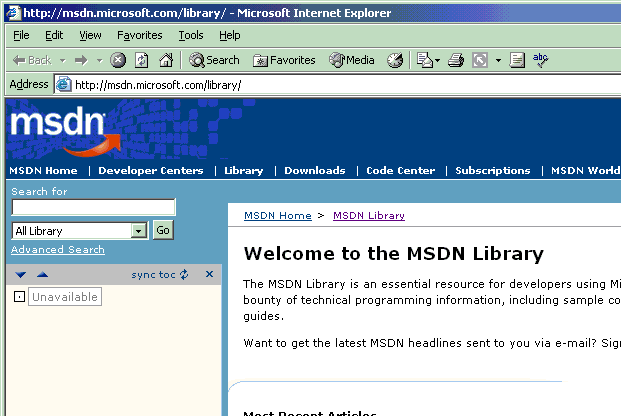Go to MSDN Home in navigation bar
This screenshot has width=621, height=416.
click(43, 170)
